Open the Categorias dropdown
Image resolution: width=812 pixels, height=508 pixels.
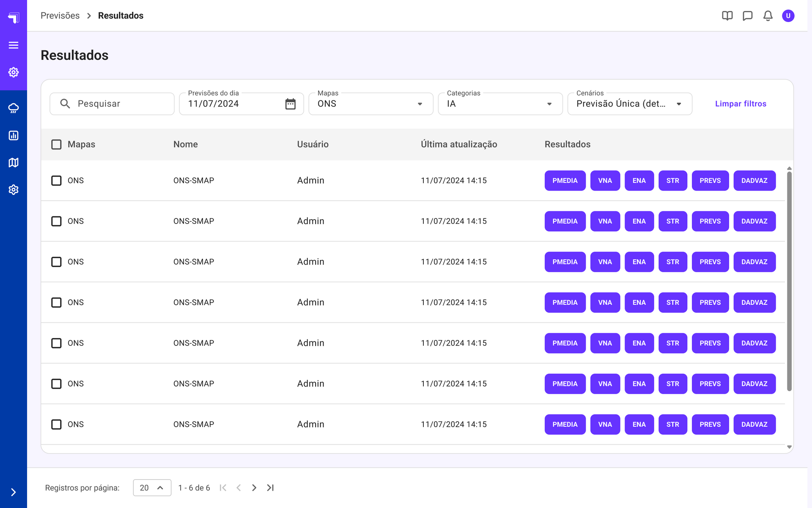pyautogui.click(x=500, y=104)
